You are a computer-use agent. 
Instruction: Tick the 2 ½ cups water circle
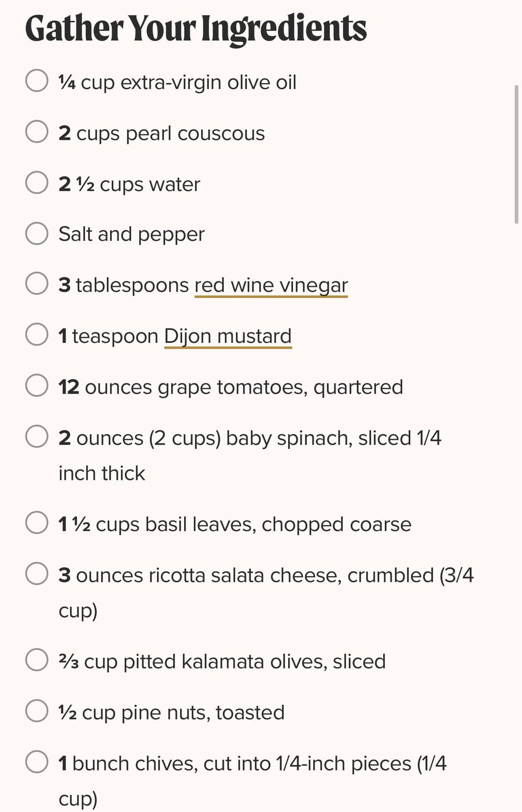click(37, 182)
